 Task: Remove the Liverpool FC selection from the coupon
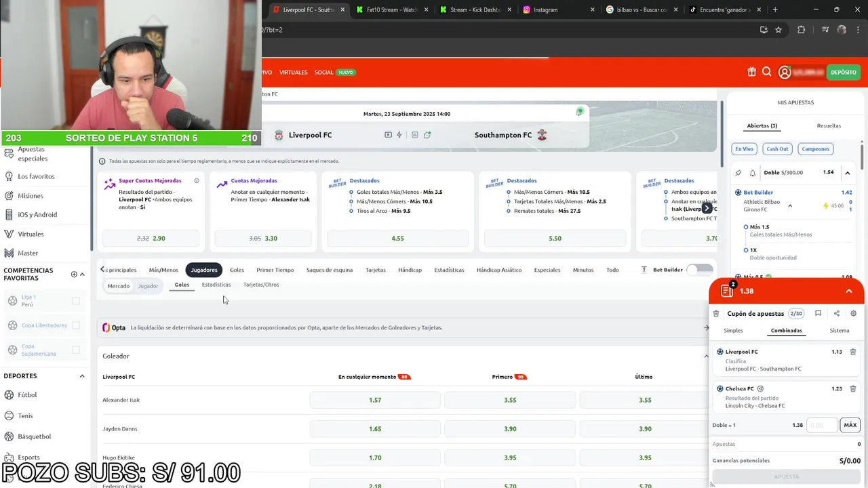pyautogui.click(x=853, y=352)
